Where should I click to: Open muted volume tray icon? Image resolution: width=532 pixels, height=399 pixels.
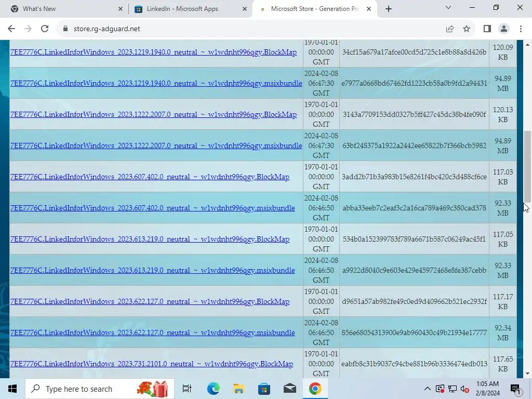coord(465,389)
